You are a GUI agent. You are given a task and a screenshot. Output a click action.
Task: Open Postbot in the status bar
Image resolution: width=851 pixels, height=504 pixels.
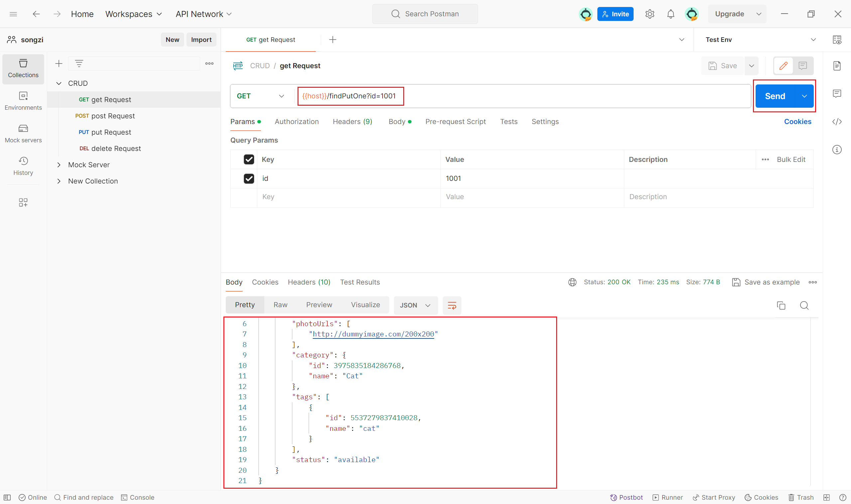coord(626,497)
